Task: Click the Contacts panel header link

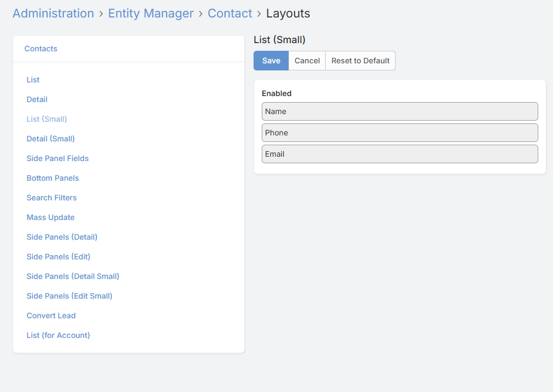Action: tap(41, 49)
